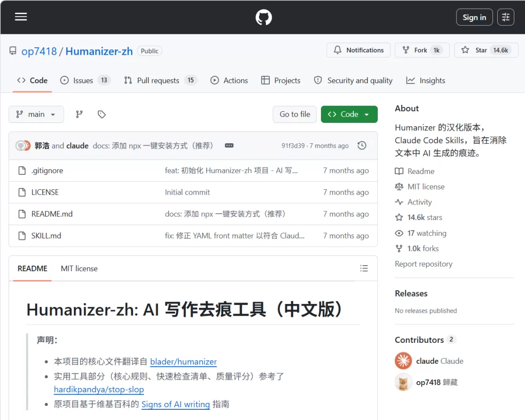
Task: Open MIT license link in About sidebar
Action: (420, 186)
